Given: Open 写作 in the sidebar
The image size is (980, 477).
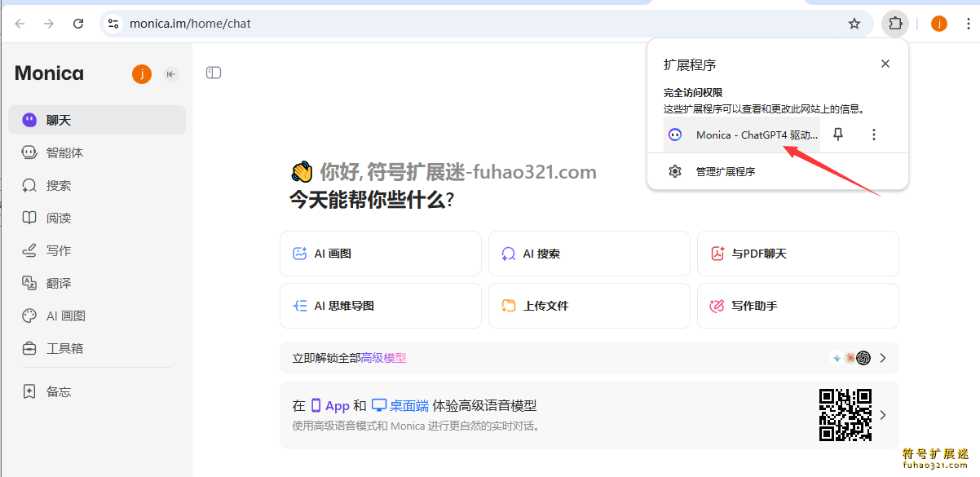Looking at the screenshot, I should tap(97, 250).
